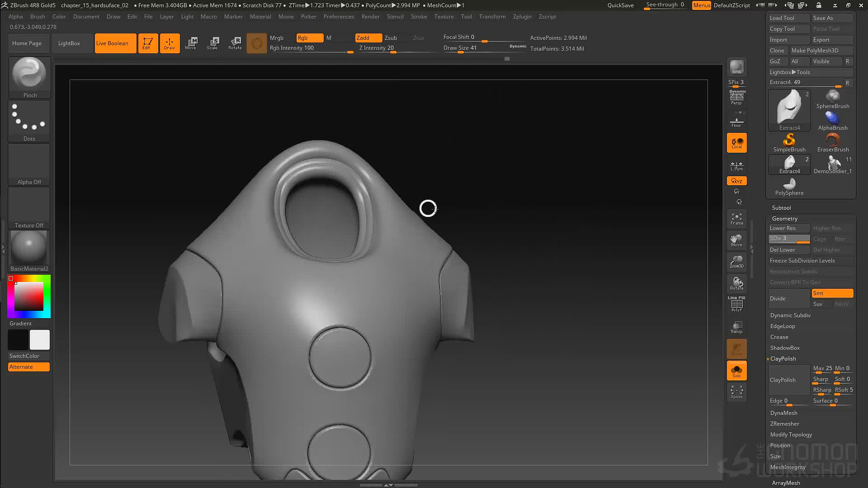Open the Zplugin menu
Screen dimensions: 868x488
pos(522,17)
